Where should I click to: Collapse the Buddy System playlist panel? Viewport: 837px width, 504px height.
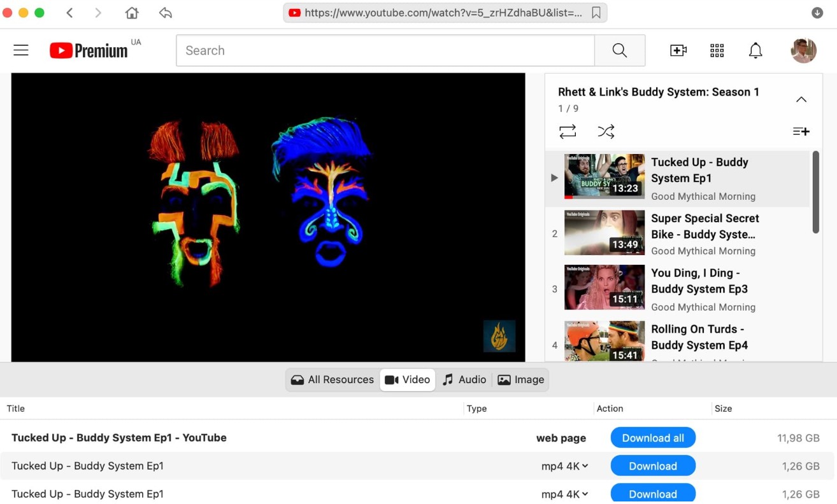point(801,99)
